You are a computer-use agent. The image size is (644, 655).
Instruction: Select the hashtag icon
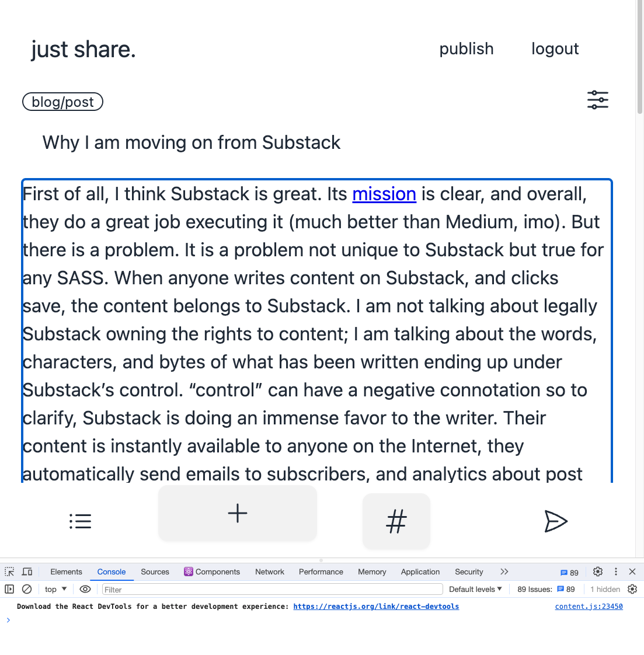[396, 522]
